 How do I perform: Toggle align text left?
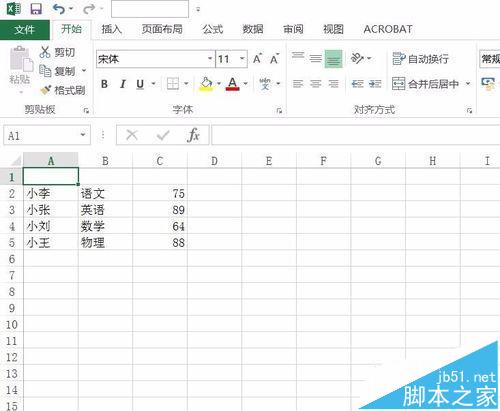click(x=298, y=84)
